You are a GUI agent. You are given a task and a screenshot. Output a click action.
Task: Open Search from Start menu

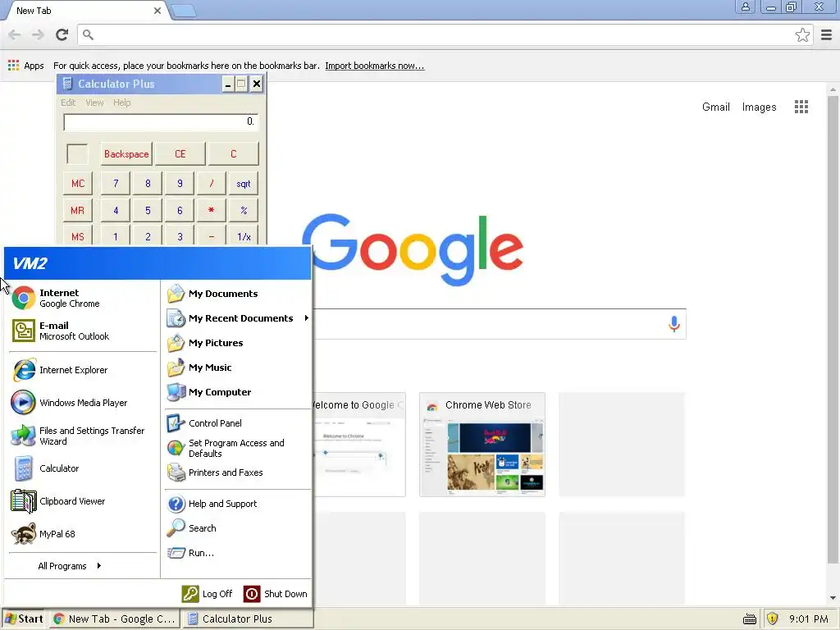point(237,528)
